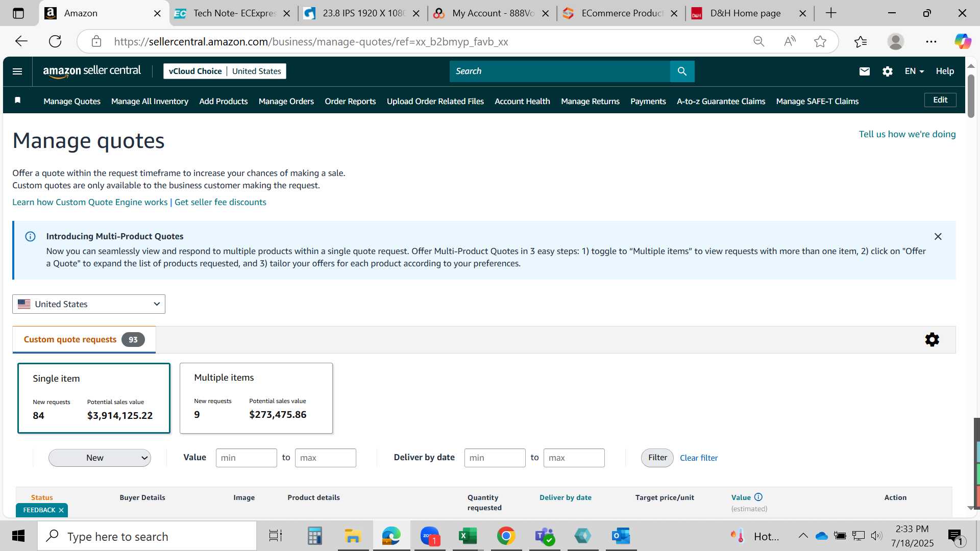Open Learn how Custom Quote Engine works
Image resolution: width=980 pixels, height=551 pixels.
pyautogui.click(x=90, y=202)
